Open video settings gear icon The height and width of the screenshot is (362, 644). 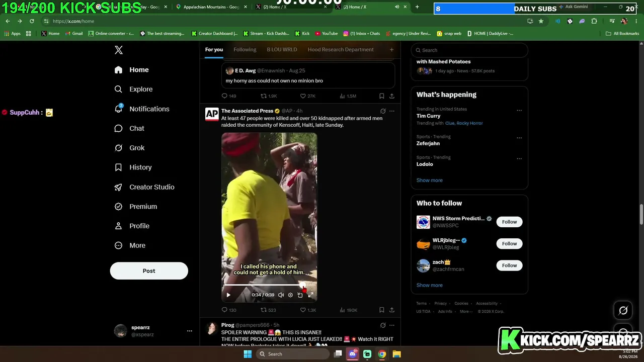point(290,295)
